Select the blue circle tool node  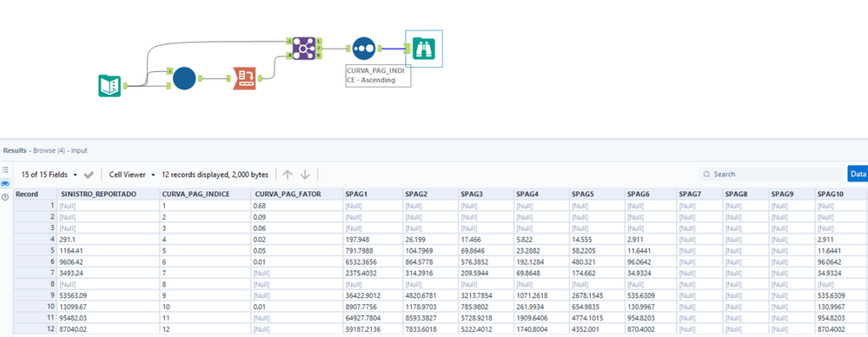184,78
